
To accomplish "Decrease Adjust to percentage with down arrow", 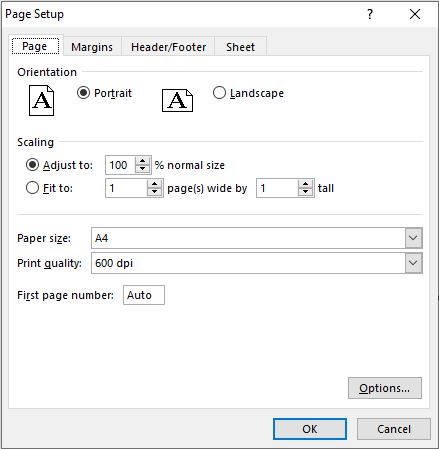I will 143,169.
